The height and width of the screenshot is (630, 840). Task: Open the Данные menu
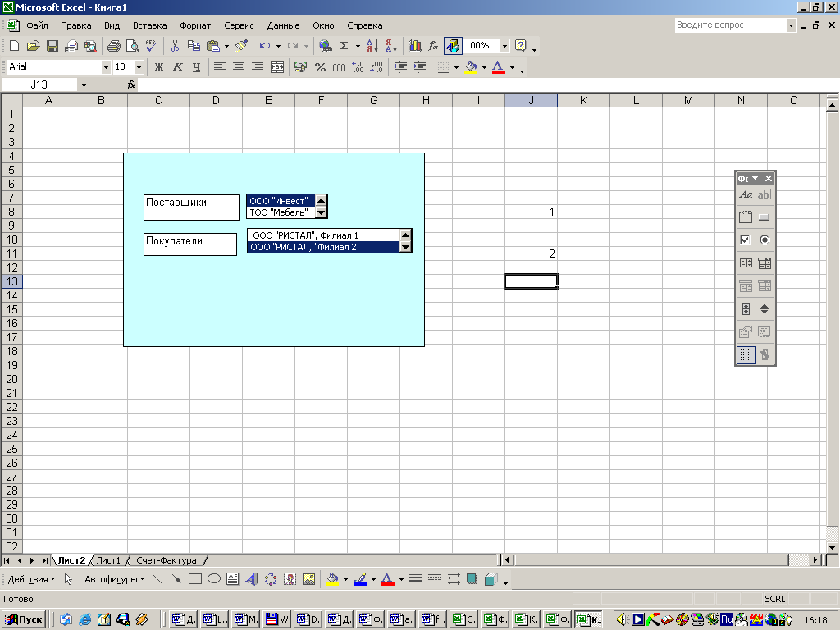(283, 25)
